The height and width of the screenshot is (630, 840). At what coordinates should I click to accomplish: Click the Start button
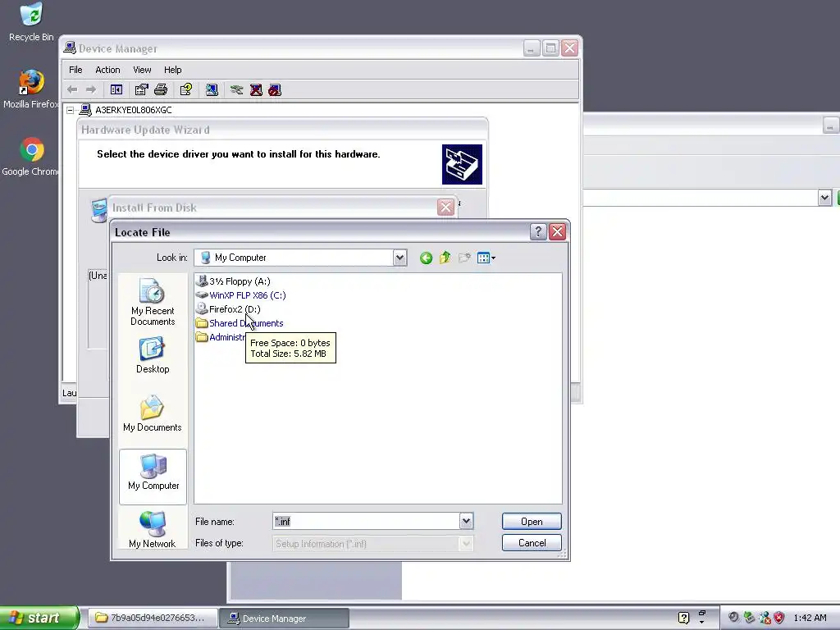click(39, 618)
